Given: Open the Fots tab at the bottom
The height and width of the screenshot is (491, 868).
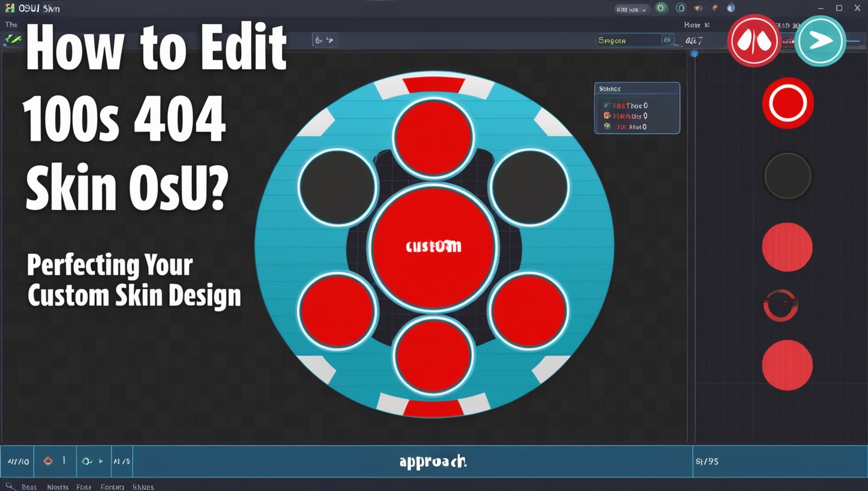Looking at the screenshot, I should [x=84, y=487].
